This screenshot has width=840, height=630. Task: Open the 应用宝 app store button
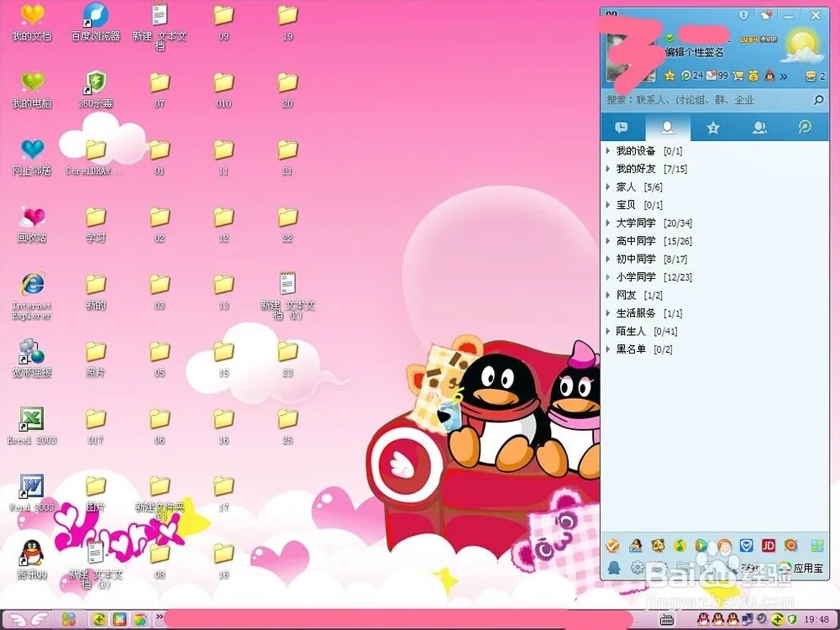801,568
